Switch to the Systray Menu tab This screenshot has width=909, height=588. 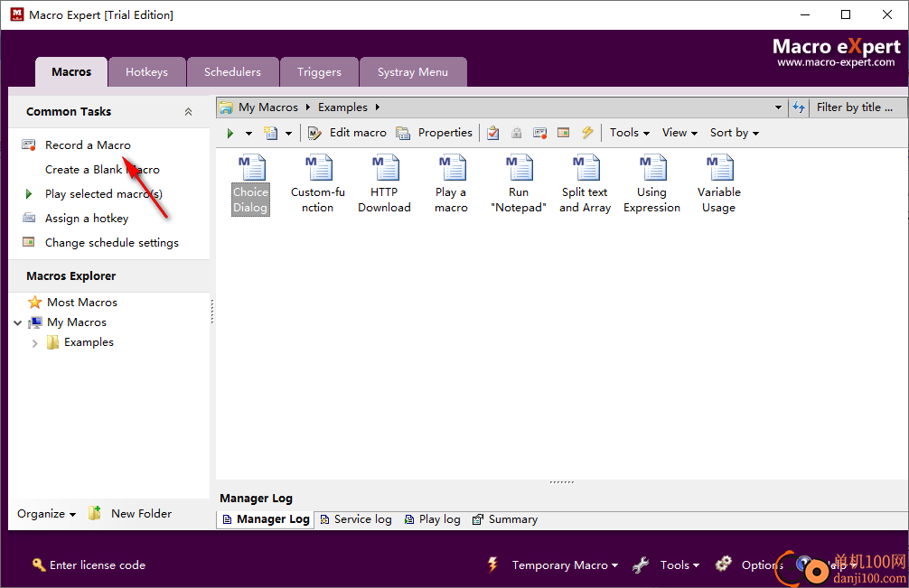click(x=413, y=72)
